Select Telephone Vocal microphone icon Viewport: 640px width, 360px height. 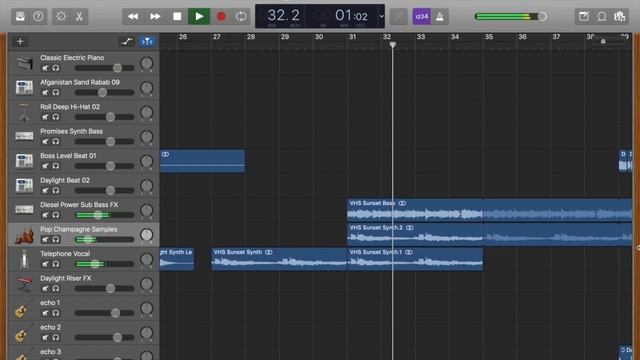click(x=24, y=259)
